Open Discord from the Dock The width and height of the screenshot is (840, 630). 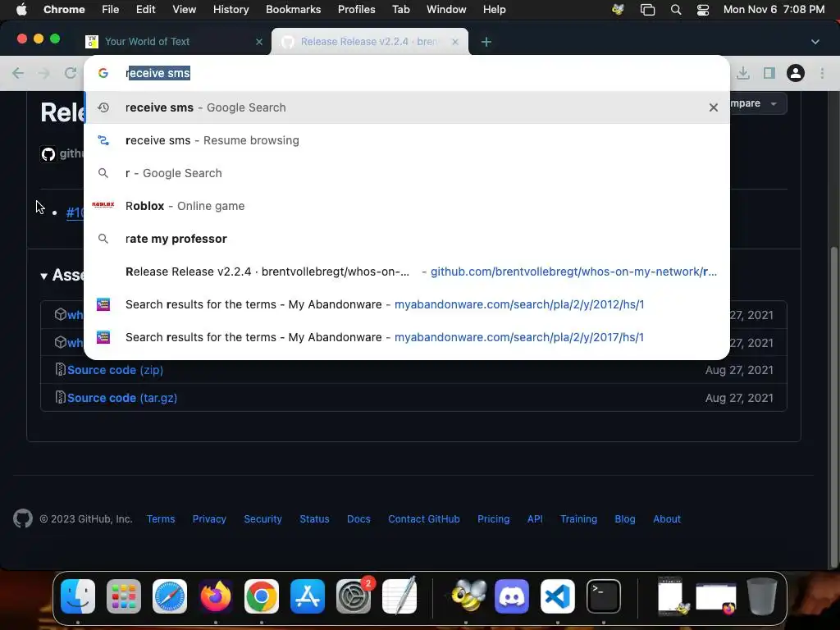(x=512, y=596)
